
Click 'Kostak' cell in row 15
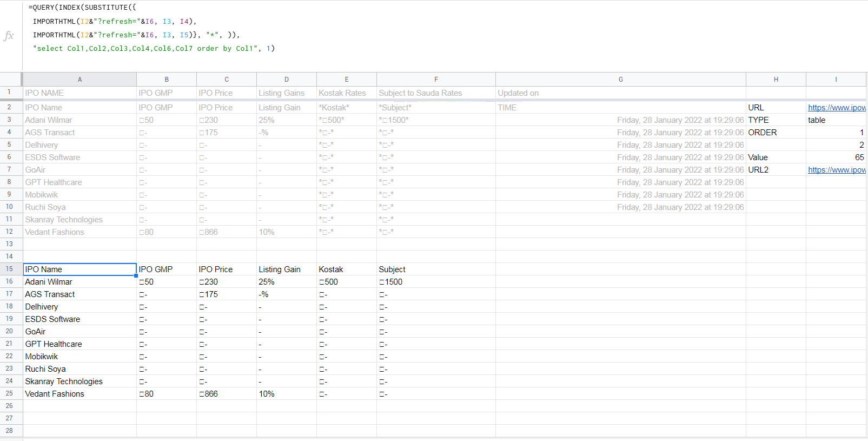click(347, 269)
